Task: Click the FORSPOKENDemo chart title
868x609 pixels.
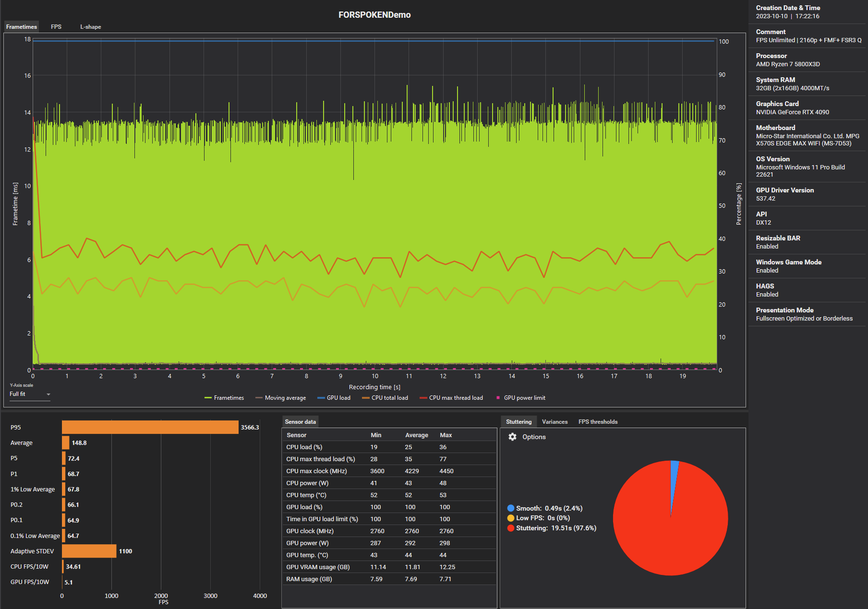Action: point(374,15)
